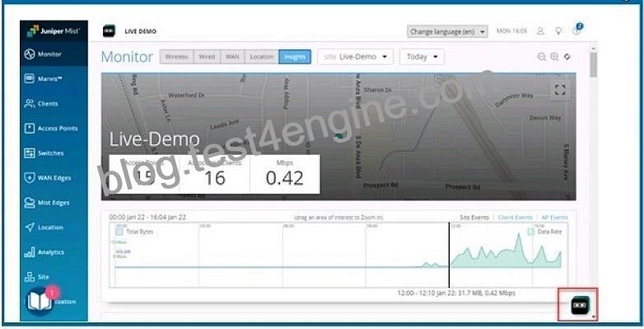The image size is (644, 329).
Task: Click the Client Events link
Action: 515,217
